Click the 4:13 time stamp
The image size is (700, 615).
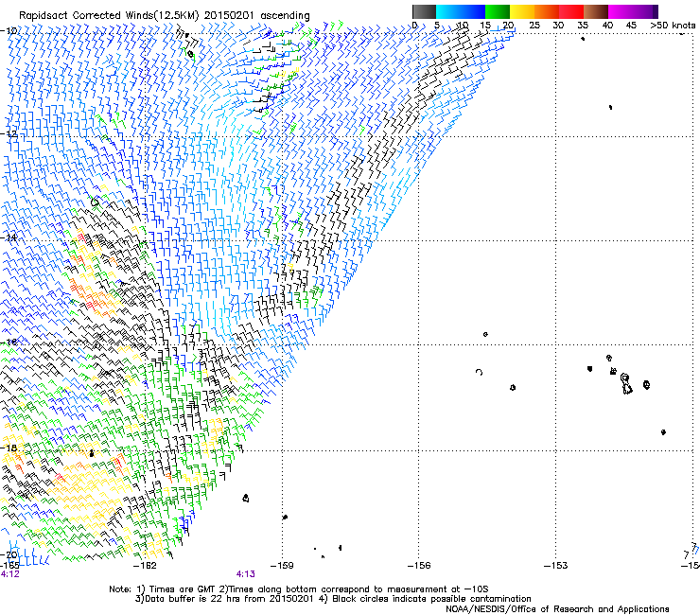coord(246,574)
